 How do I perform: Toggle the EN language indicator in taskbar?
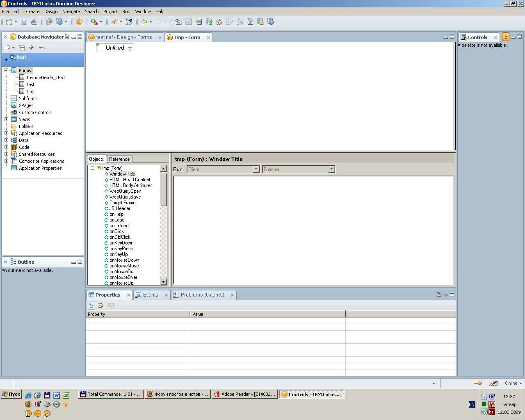pos(472,404)
